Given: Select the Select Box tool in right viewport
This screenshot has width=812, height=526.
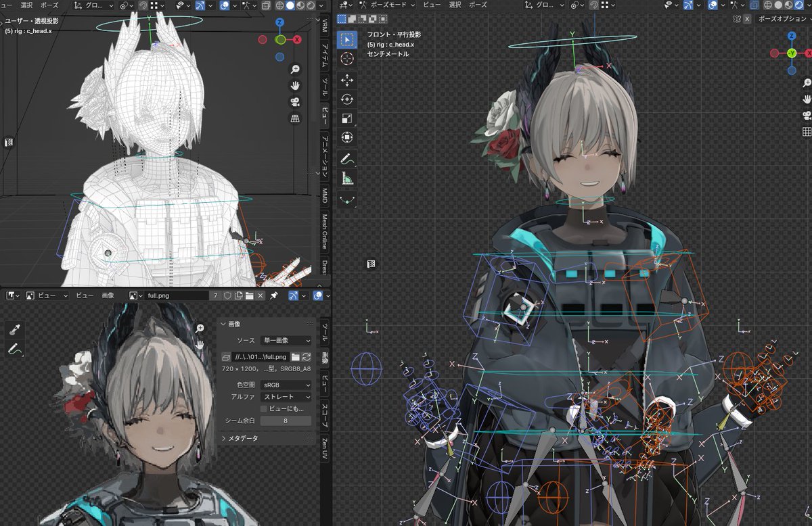Looking at the screenshot, I should [347, 39].
